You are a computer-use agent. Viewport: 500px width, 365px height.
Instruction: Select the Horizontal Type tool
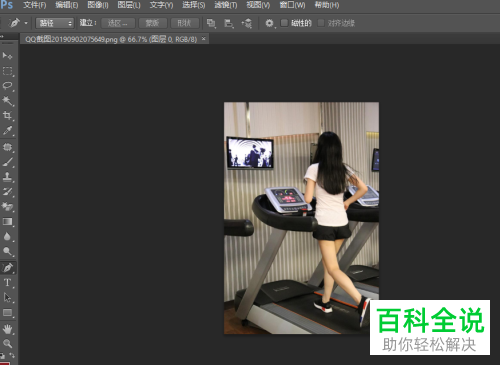click(x=7, y=283)
